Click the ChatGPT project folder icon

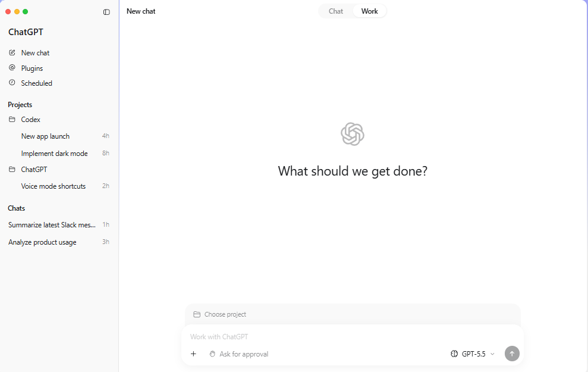[x=12, y=169]
